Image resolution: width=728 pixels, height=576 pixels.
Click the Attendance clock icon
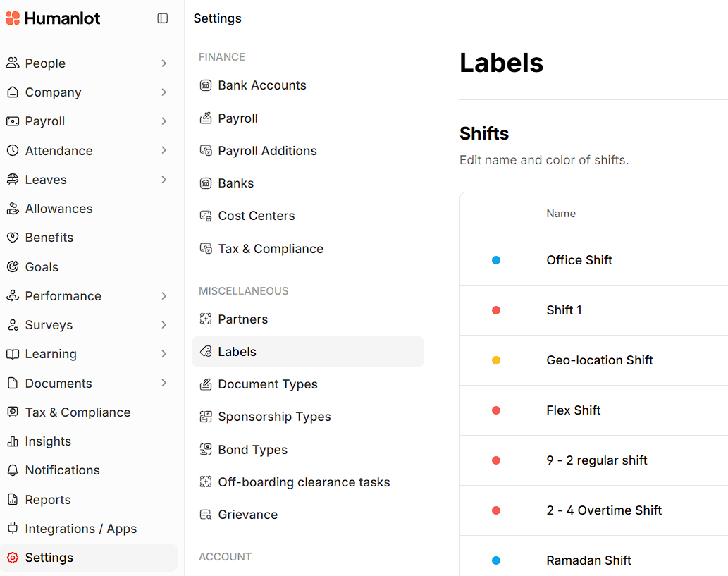13,150
